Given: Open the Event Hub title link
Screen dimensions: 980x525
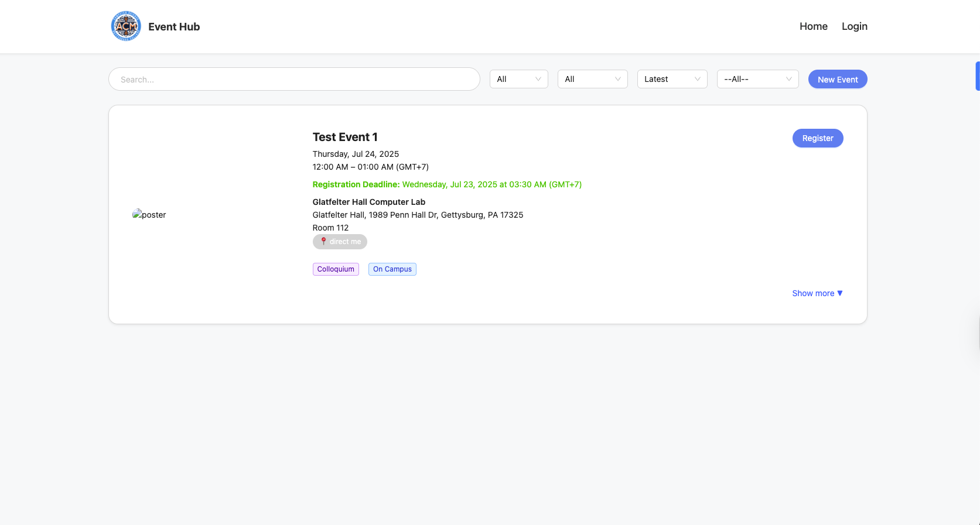Looking at the screenshot, I should [x=174, y=27].
